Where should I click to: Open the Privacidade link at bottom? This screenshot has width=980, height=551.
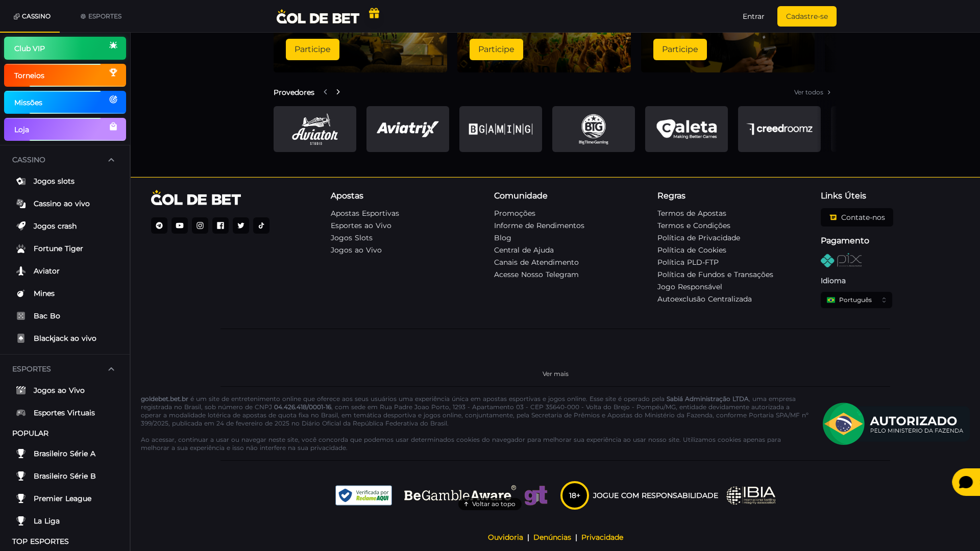(602, 537)
